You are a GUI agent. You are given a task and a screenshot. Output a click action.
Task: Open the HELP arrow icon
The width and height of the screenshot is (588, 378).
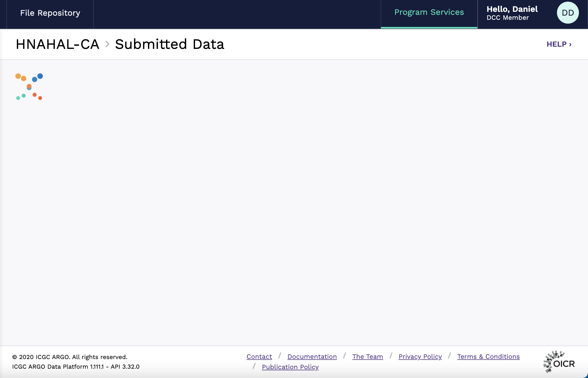click(570, 44)
